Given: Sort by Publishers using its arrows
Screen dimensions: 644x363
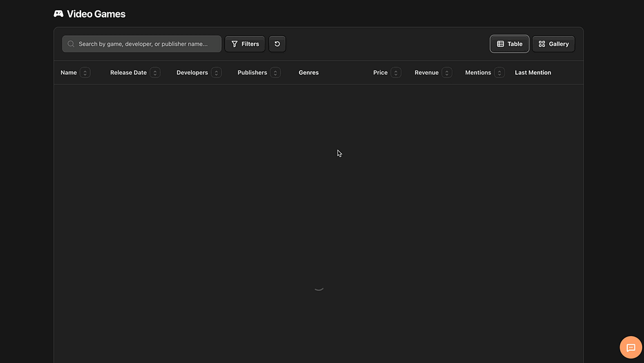Looking at the screenshot, I should point(275,73).
